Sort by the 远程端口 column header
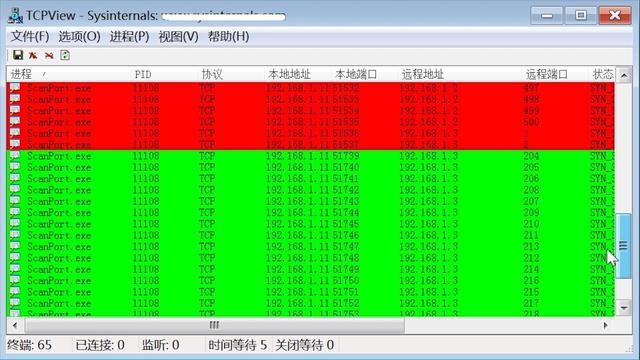 point(556,74)
